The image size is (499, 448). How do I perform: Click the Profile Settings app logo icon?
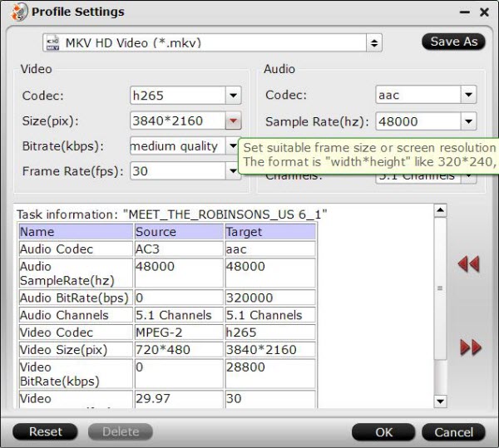pyautogui.click(x=19, y=12)
